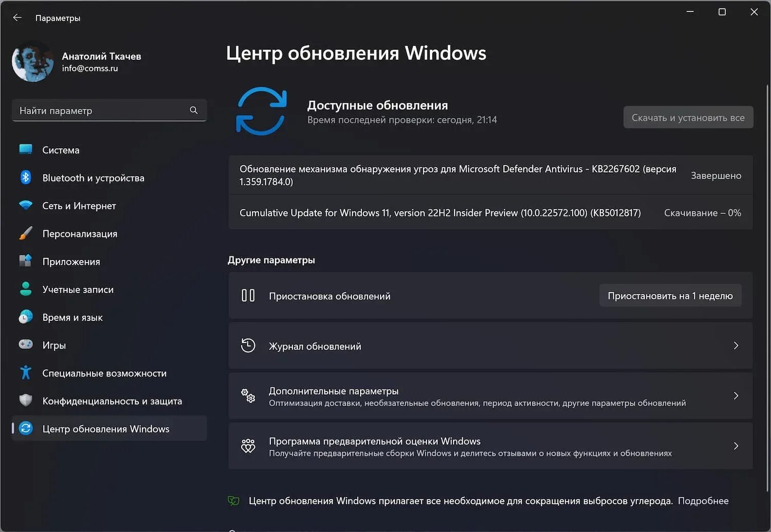Select Учетные записи in the sidebar
771x532 pixels.
[109, 289]
